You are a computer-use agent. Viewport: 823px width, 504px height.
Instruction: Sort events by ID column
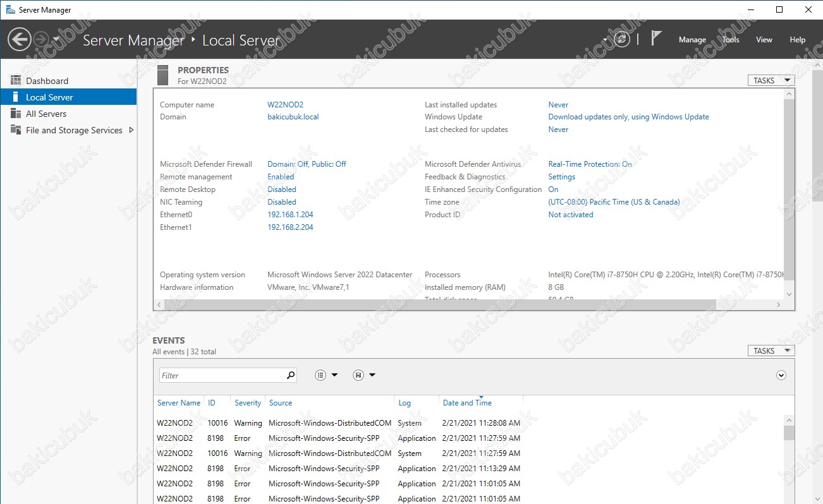pyautogui.click(x=212, y=403)
